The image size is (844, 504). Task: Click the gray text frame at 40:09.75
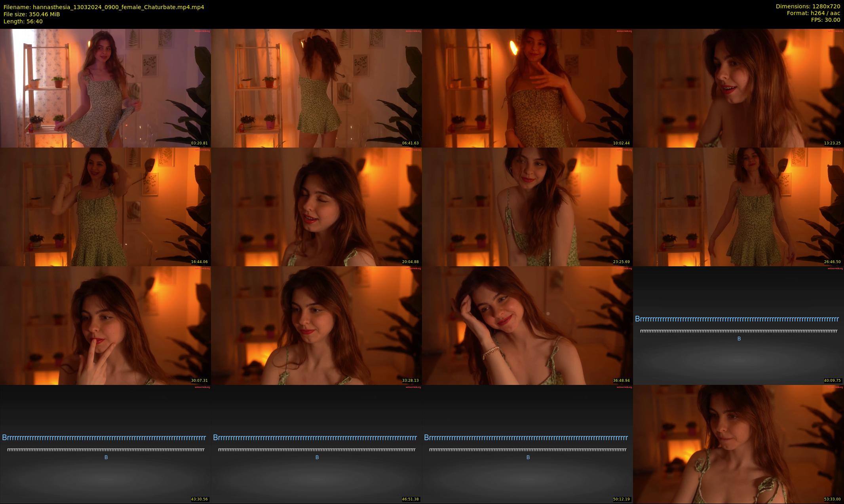738,325
